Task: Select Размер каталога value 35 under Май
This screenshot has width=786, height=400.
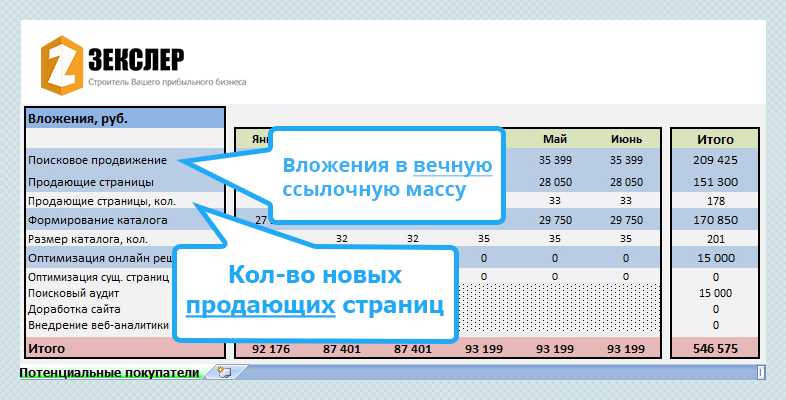Action: click(555, 239)
